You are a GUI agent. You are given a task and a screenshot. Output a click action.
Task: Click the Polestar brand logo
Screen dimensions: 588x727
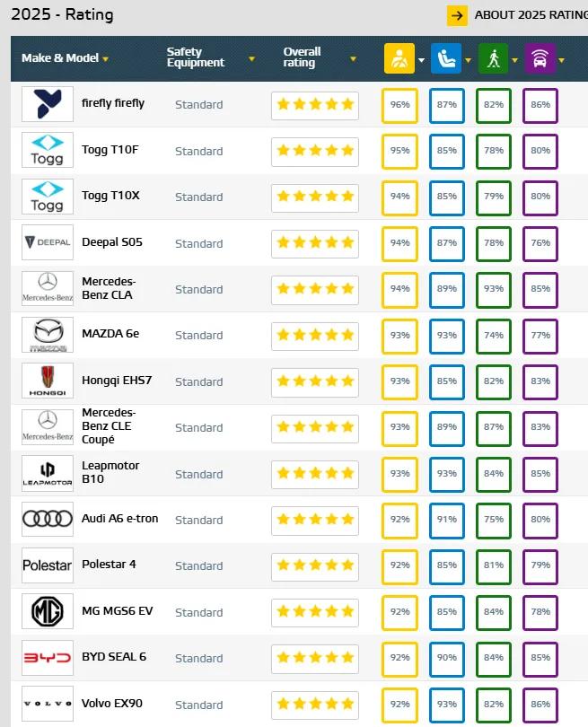[48, 565]
